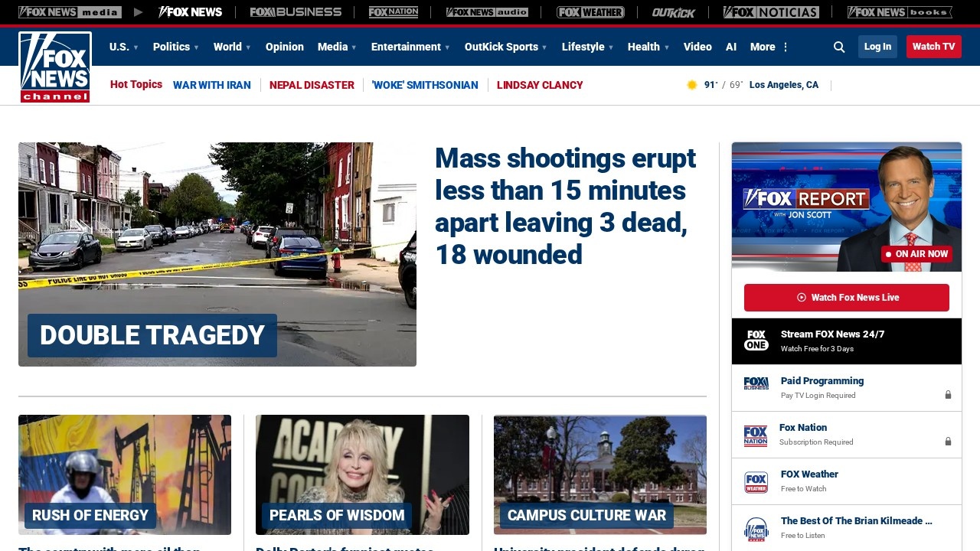Select the 'WOKE' SMITHSONIAN hot topic
The height and width of the screenshot is (551, 980).
coord(425,85)
